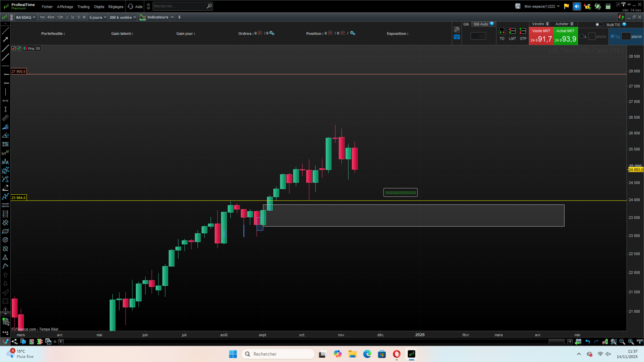Open the on-screen keyboard trading panel
The height and width of the screenshot is (362, 644).
point(457,37)
